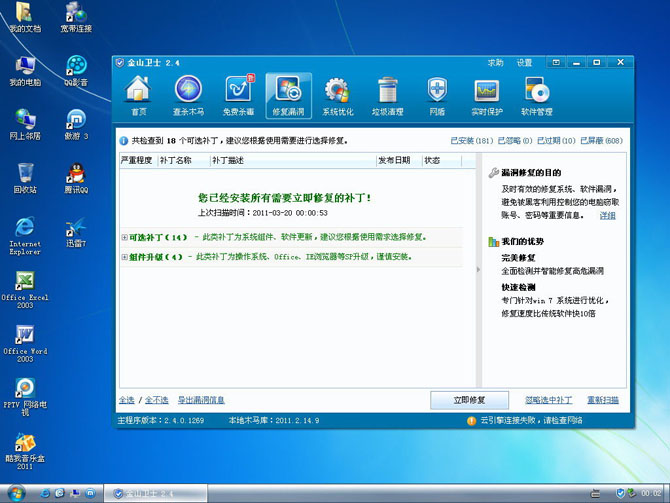Open the 详细 details link
This screenshot has height=503, width=670.
(x=608, y=215)
